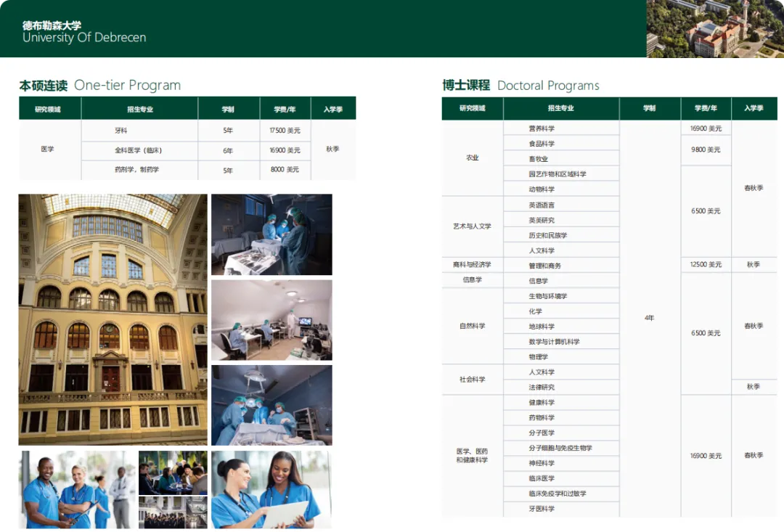Click the graduation ceremony thumbnail
Screen dimensions: 784x532
[172, 510]
